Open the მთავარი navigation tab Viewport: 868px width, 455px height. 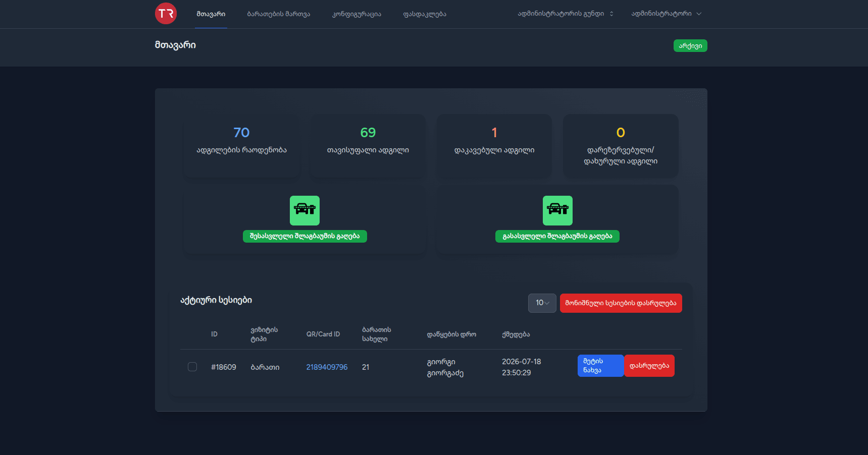click(x=211, y=14)
